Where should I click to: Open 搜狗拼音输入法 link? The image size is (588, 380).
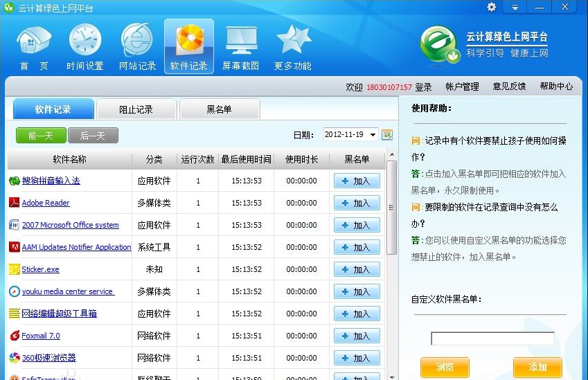pos(51,181)
